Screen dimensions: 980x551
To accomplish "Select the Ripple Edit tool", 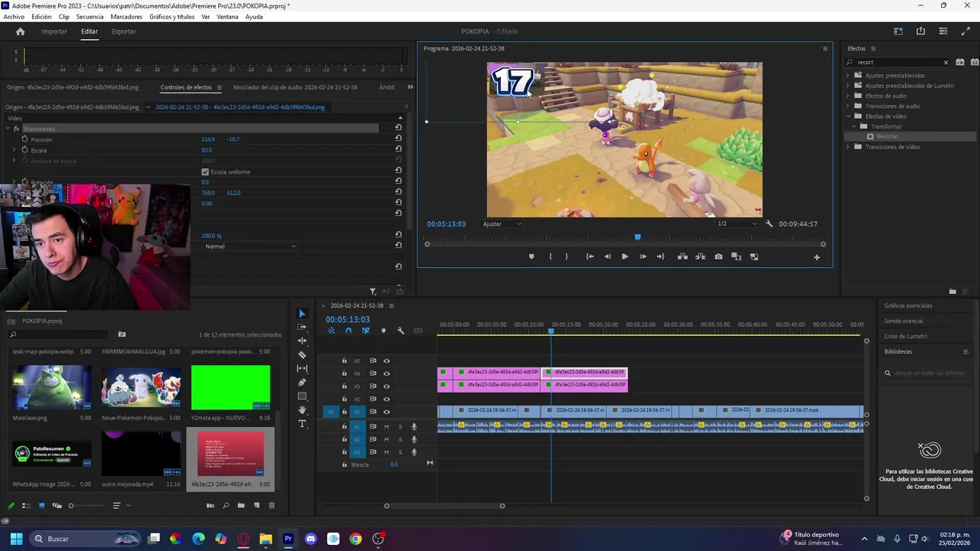I will 302,341.
